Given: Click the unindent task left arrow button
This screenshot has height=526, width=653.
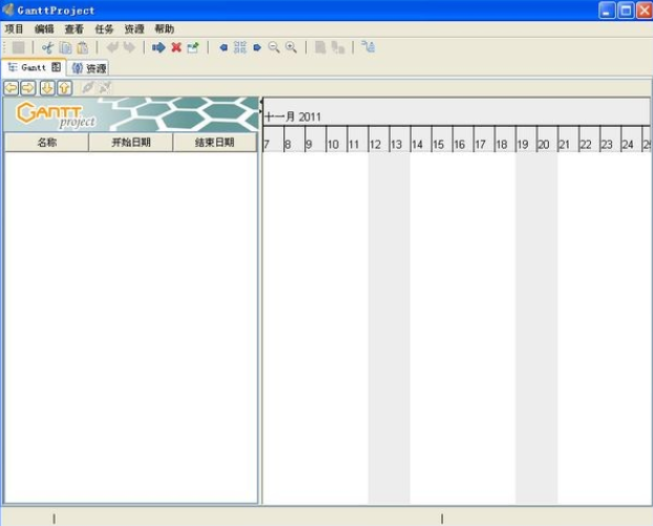Looking at the screenshot, I should point(12,88).
